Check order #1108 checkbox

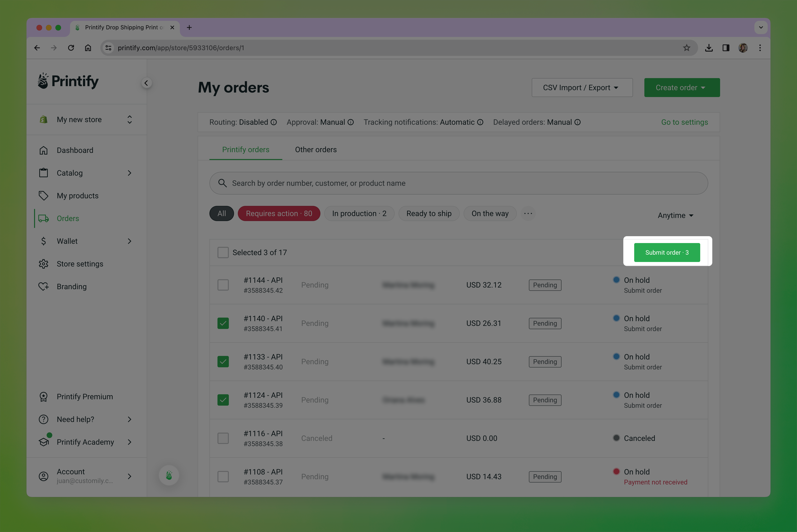click(x=223, y=477)
